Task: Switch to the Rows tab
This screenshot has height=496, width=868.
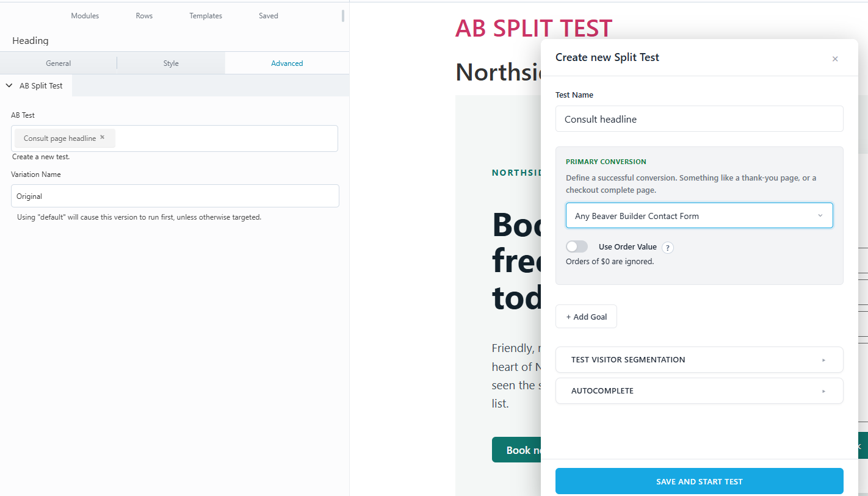Action: click(144, 16)
